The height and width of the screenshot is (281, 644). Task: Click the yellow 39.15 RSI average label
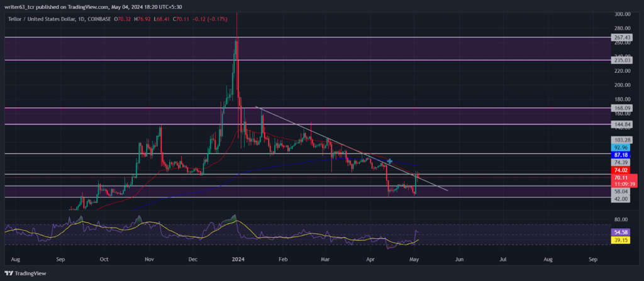click(x=620, y=240)
